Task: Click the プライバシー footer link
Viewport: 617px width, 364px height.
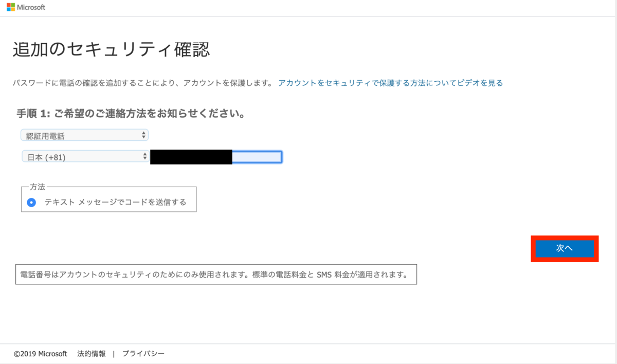Action: [x=143, y=354]
